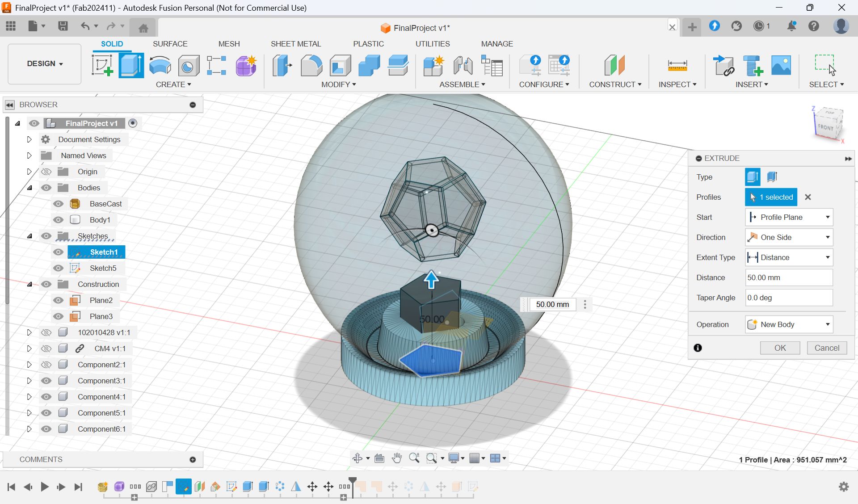The height and width of the screenshot is (504, 858).
Task: Hide Sketch5 with its eye icon
Action: pyautogui.click(x=58, y=268)
